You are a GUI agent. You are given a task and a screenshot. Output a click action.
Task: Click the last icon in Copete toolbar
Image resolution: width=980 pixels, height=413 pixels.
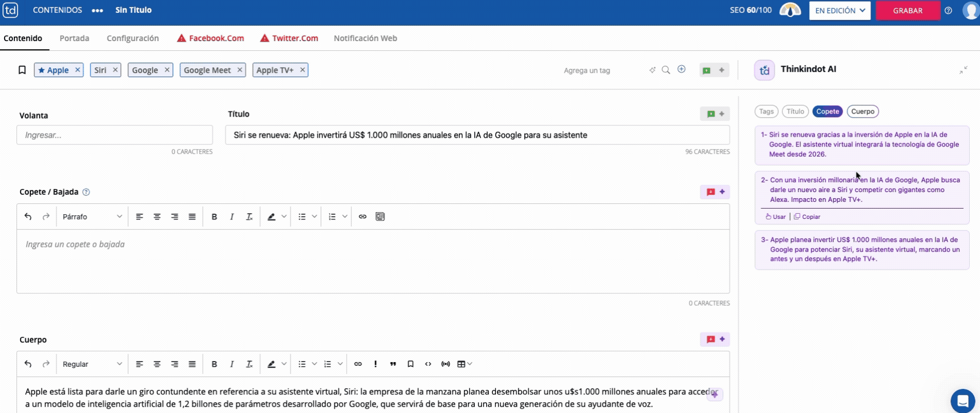click(x=380, y=217)
